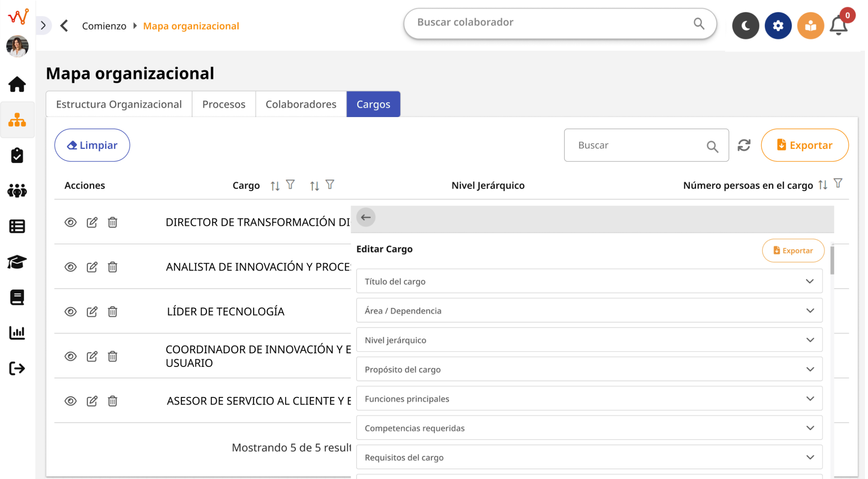Switch to the Colaboradores tab
This screenshot has width=868, height=479.
click(x=301, y=104)
